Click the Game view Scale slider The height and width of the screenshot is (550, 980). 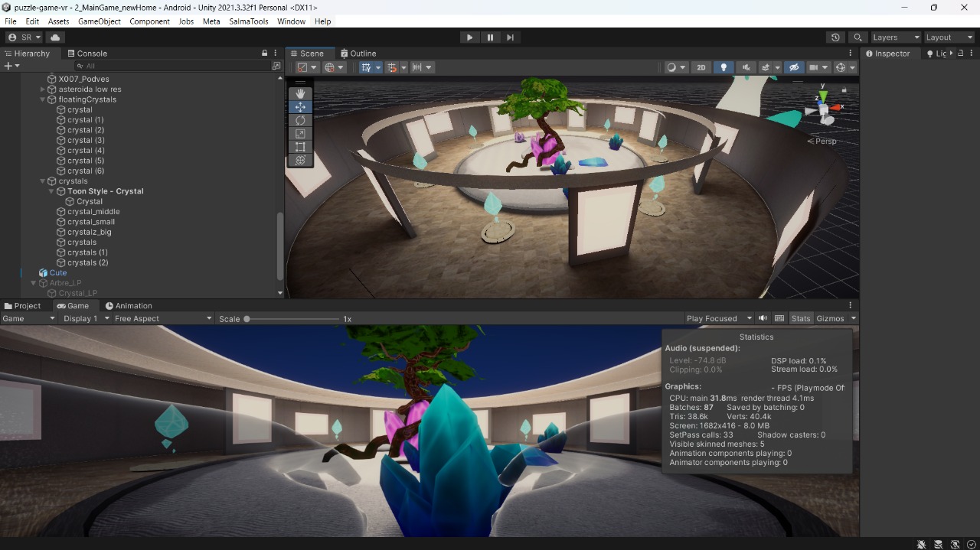[292, 319]
